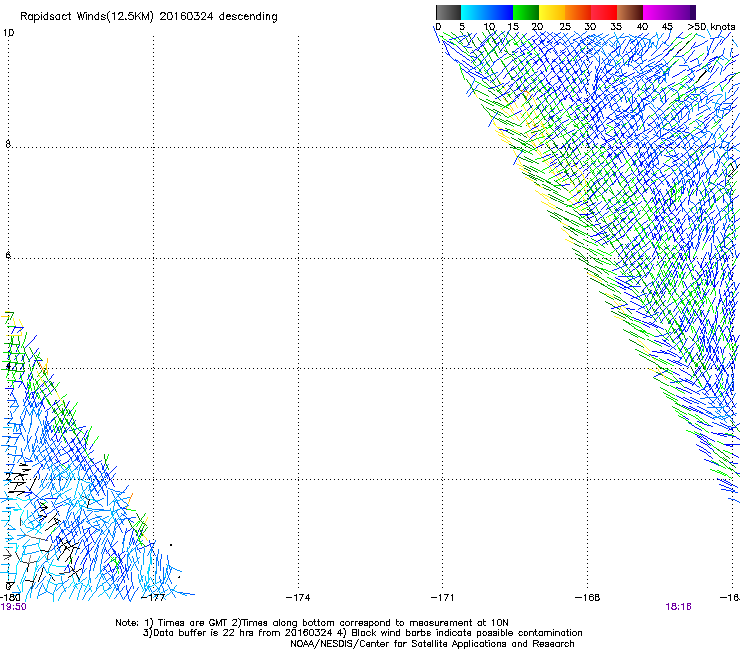Click the '-171' longitude axis label
740x650 pixels.
click(443, 598)
